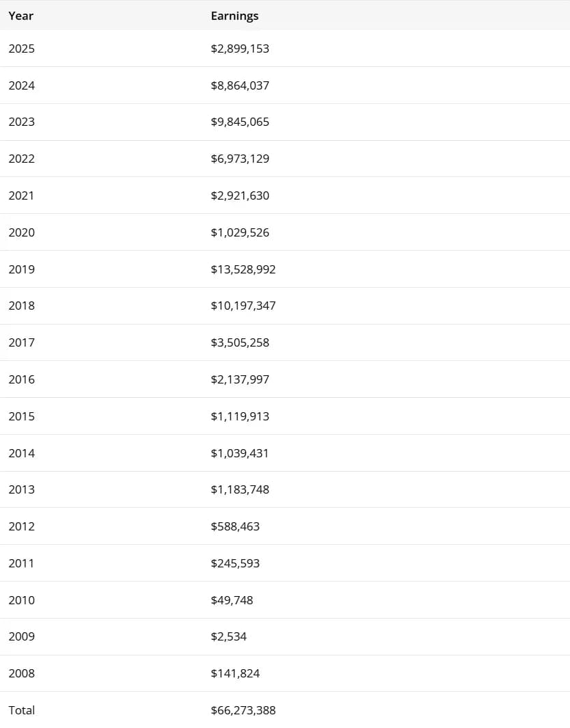Select the 2025 year cell

click(21, 49)
